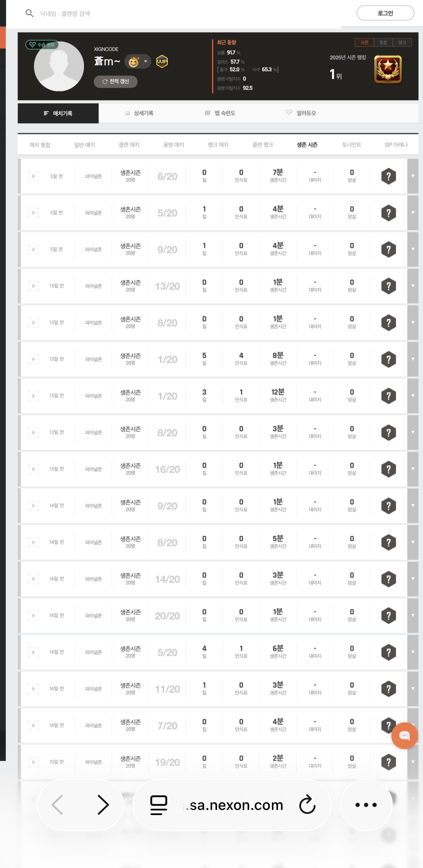
Task: Expand the first 6/20 match row
Action: point(413,176)
